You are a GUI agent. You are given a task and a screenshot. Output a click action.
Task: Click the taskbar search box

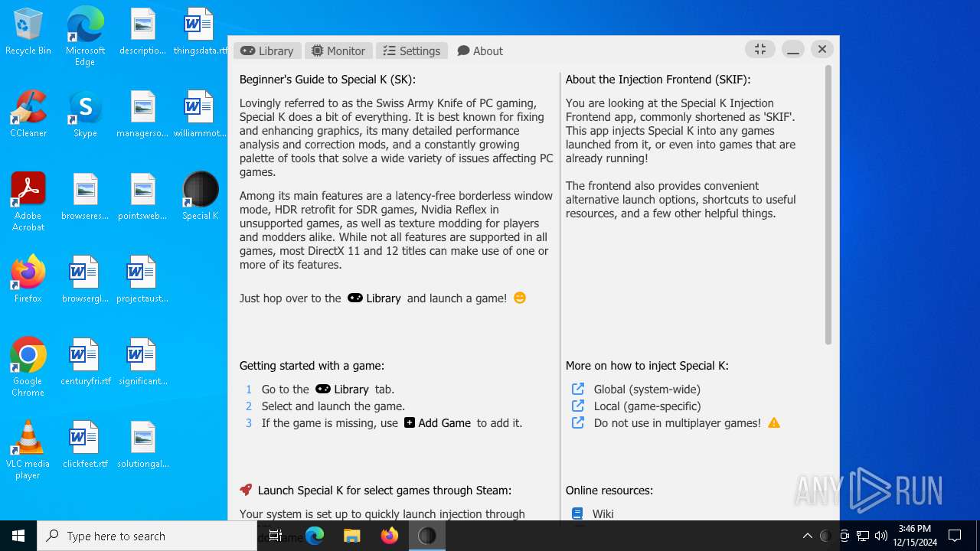tap(147, 536)
